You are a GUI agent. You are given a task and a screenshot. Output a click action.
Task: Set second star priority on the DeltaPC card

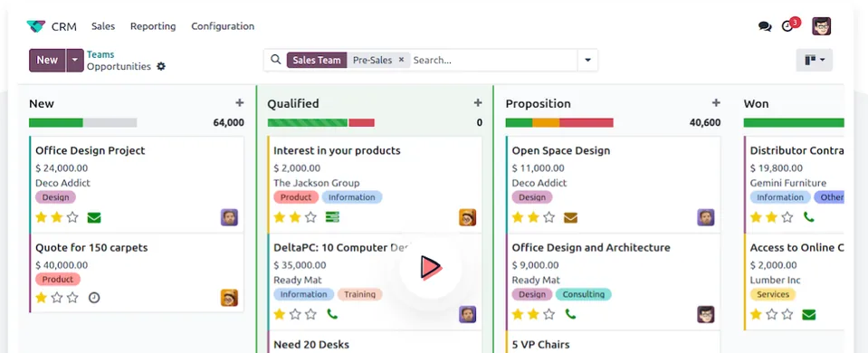[295, 314]
